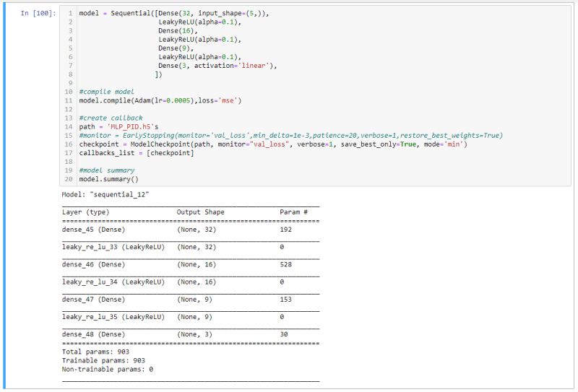The height and width of the screenshot is (392, 578).
Task: Click the 'Param #' column header
Action: pyautogui.click(x=294, y=212)
